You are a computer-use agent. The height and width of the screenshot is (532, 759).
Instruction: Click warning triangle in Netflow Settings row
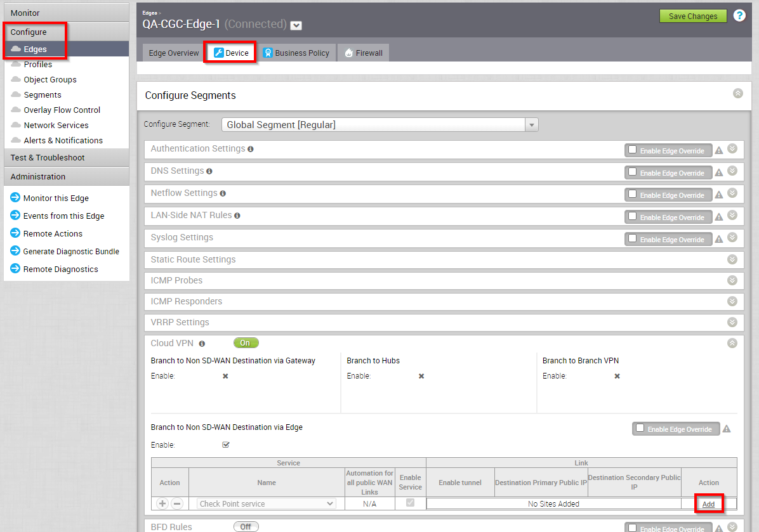[x=719, y=195]
